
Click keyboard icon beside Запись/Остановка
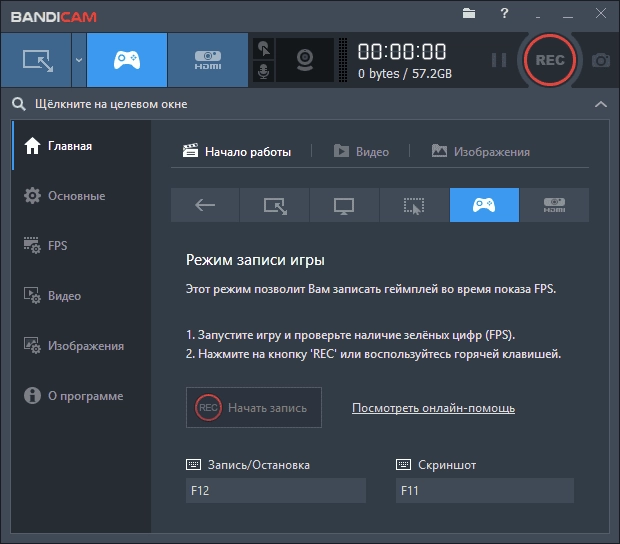tap(193, 465)
